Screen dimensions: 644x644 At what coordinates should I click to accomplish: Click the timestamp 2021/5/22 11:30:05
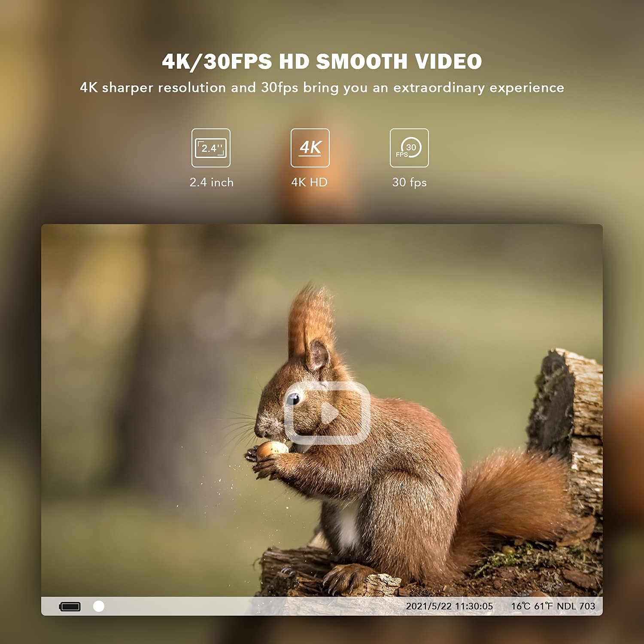[450, 606]
